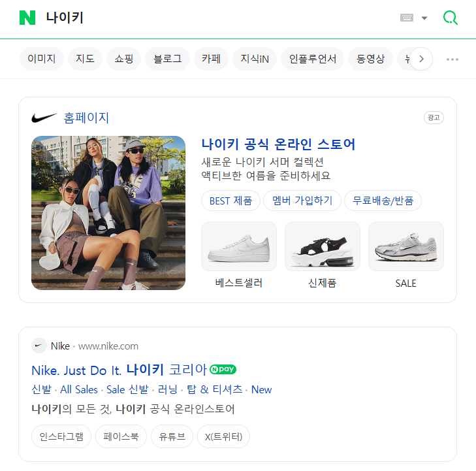Screen dimensions: 476x471
Task: Open the Sale 신발 sublink
Action: pyautogui.click(x=127, y=389)
